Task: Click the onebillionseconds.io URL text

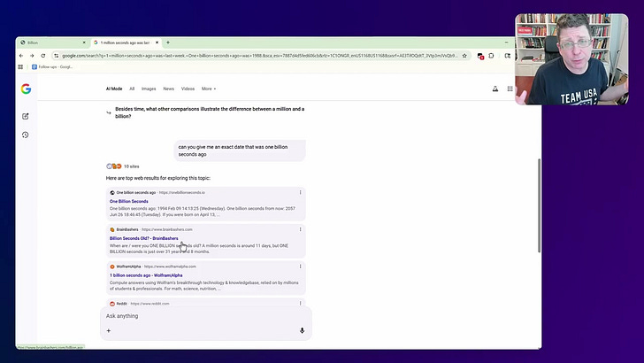Action: click(182, 192)
